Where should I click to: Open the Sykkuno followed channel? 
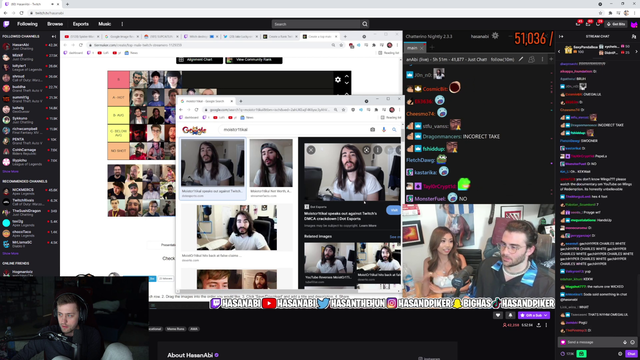click(29, 120)
